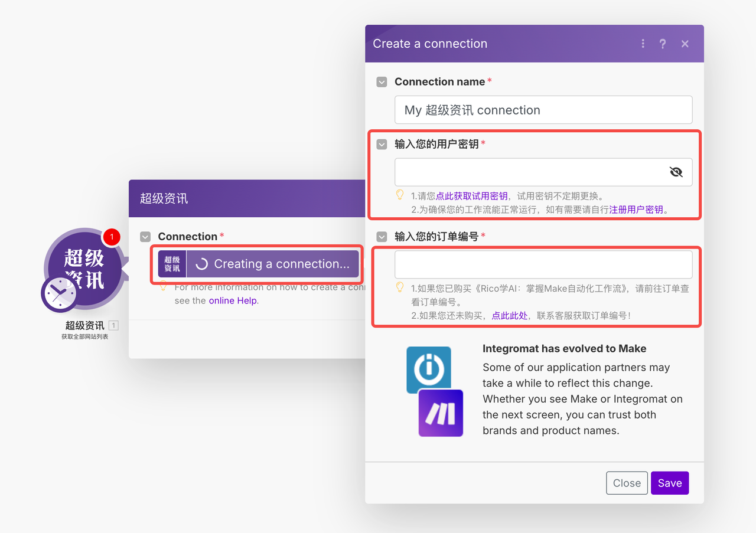The width and height of the screenshot is (756, 533).
Task: Click the Close button
Action: [627, 483]
